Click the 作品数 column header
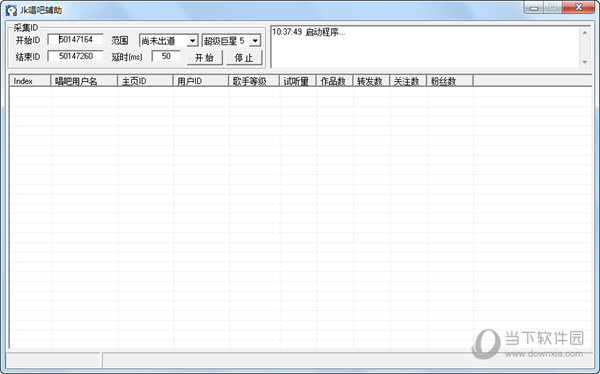The height and width of the screenshot is (374, 600). tap(334, 81)
